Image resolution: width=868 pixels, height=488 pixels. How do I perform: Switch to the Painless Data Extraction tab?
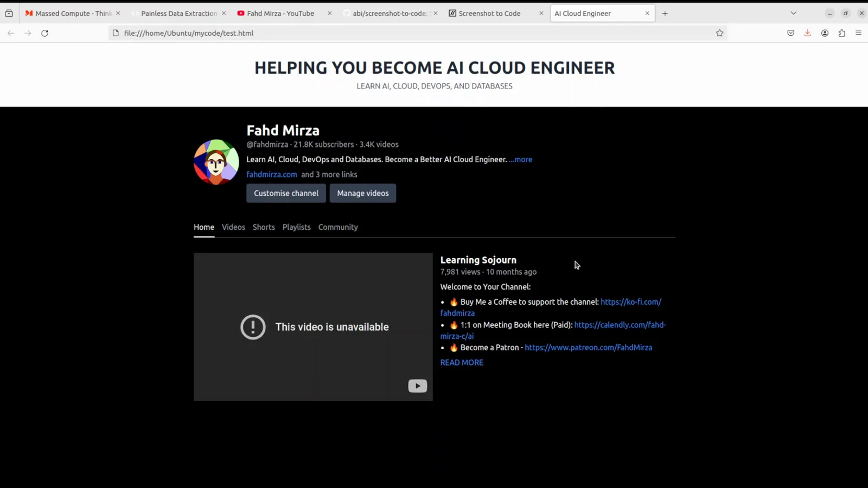pos(179,14)
